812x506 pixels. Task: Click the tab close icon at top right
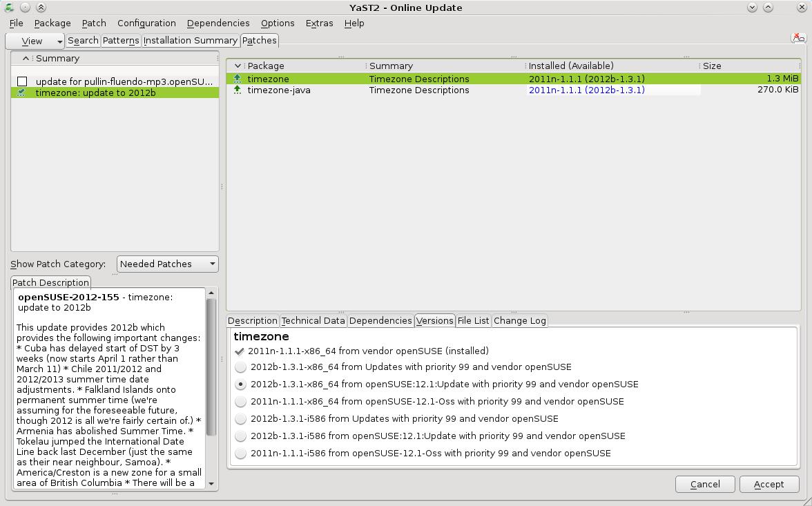[797, 39]
